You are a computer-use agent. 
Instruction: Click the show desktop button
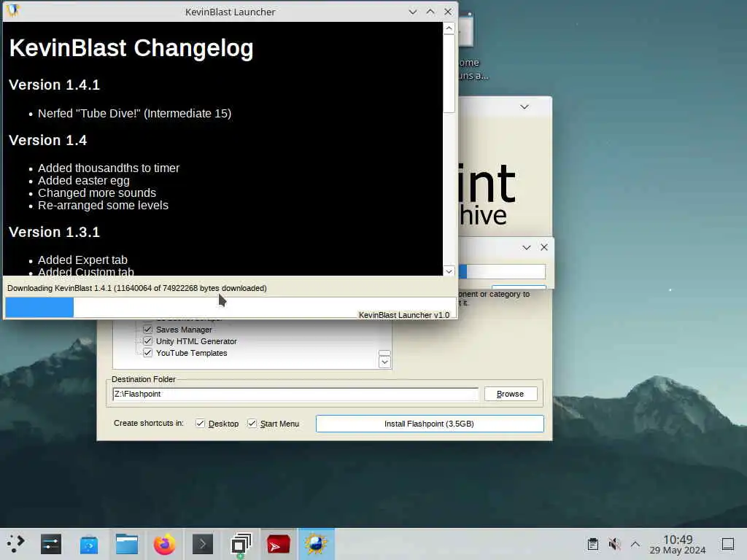click(728, 544)
